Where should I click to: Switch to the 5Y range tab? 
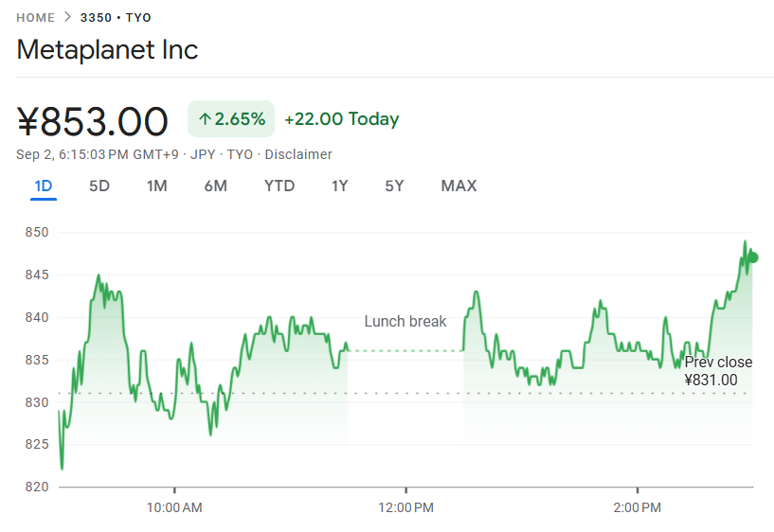point(394,186)
